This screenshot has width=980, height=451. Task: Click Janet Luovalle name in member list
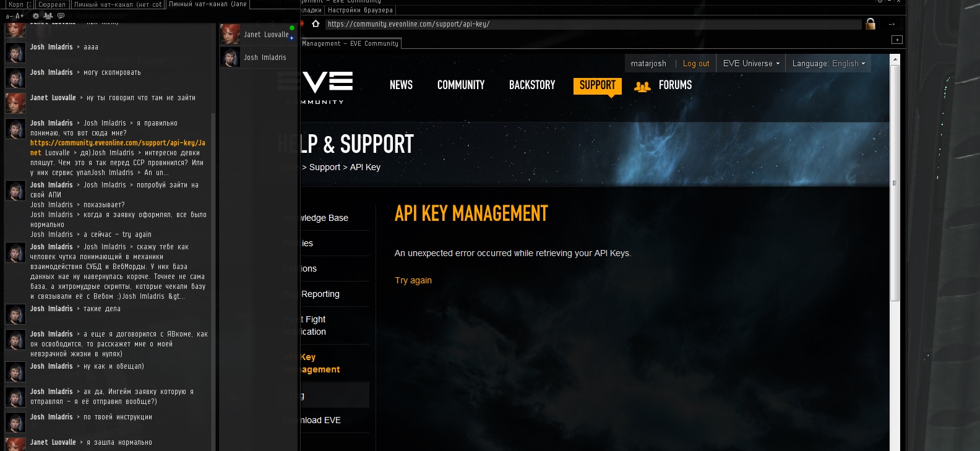click(x=266, y=35)
